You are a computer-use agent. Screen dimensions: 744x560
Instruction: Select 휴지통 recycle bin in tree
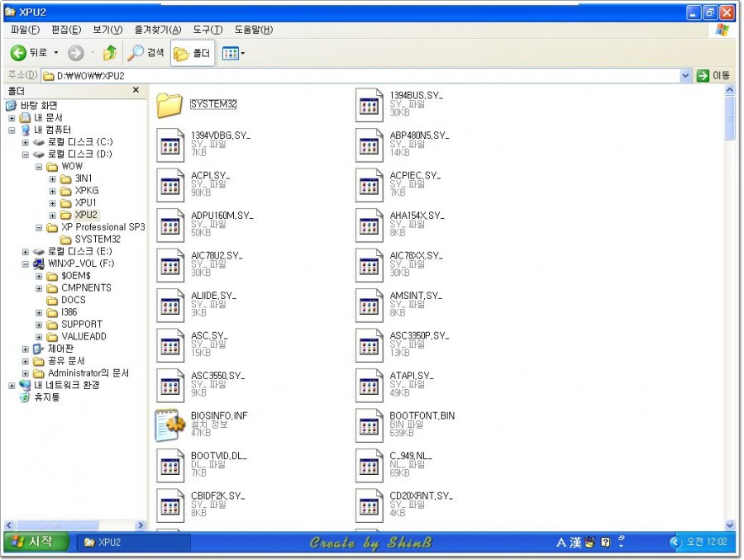[46, 397]
